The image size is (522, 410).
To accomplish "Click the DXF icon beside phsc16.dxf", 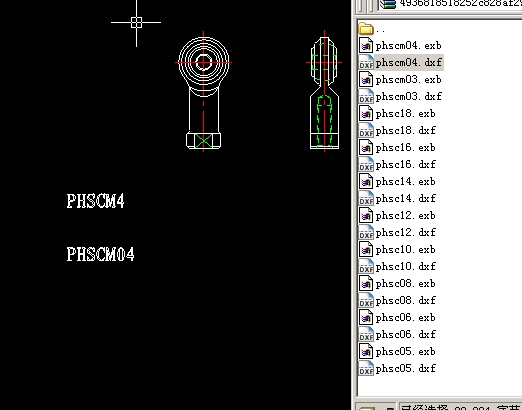I will click(366, 164).
